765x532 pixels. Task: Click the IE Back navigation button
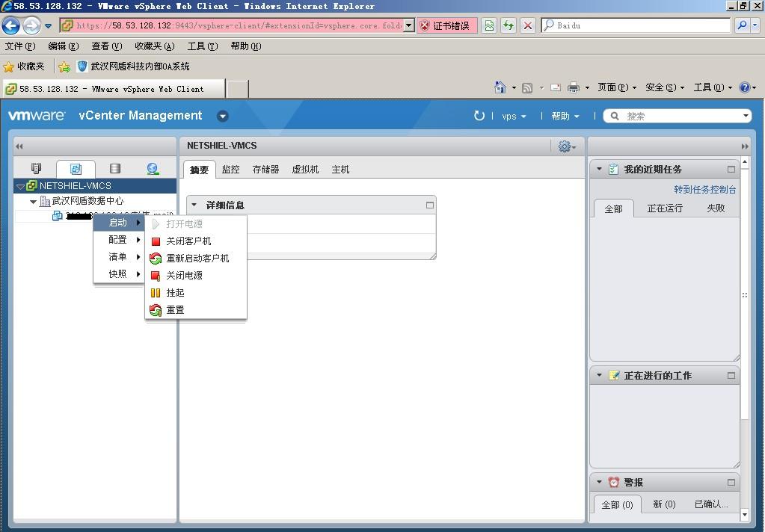pyautogui.click(x=10, y=25)
